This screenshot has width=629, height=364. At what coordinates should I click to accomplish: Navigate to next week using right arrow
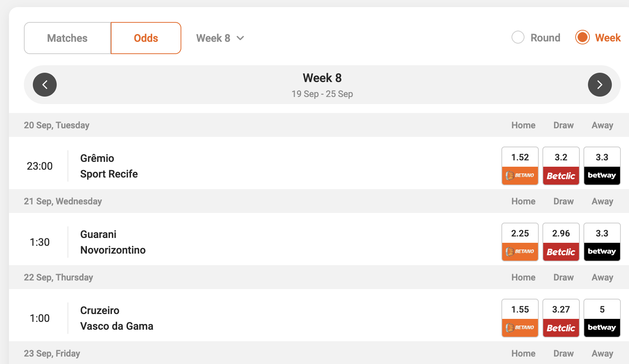tap(600, 85)
